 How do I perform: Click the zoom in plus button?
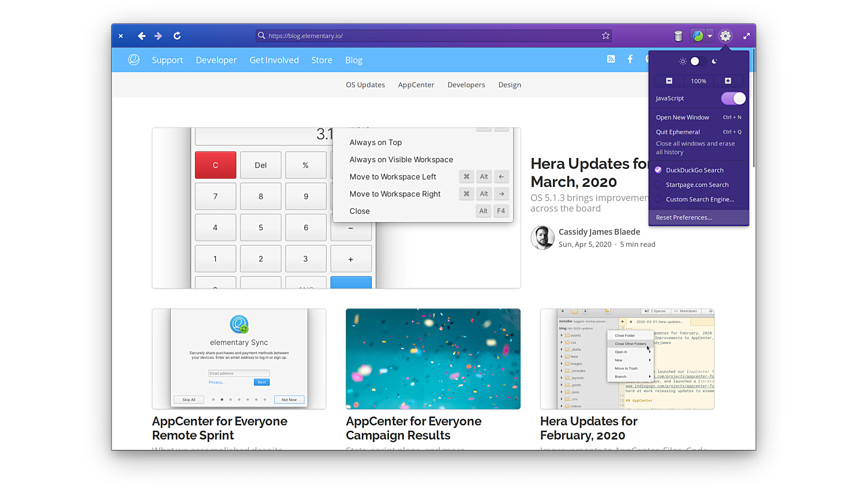(728, 81)
